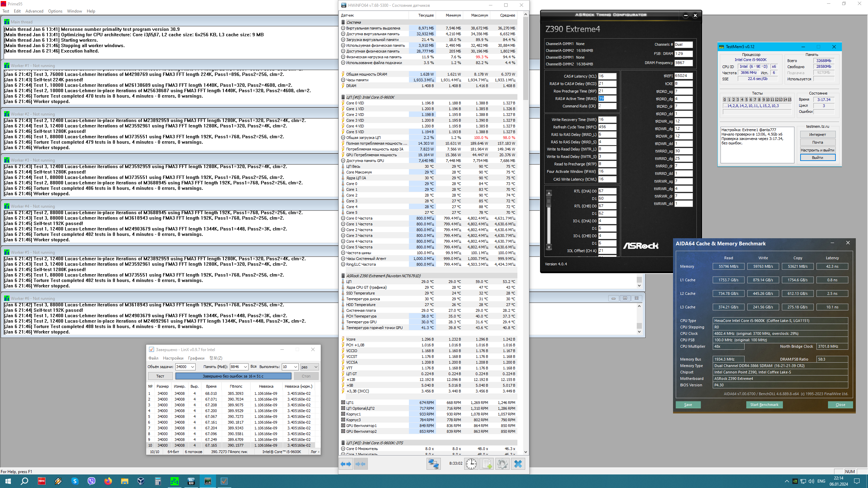The height and width of the screenshot is (488, 868).
Task: Click HWiNFO collapse columns arrows icon
Action: pyautogui.click(x=361, y=464)
